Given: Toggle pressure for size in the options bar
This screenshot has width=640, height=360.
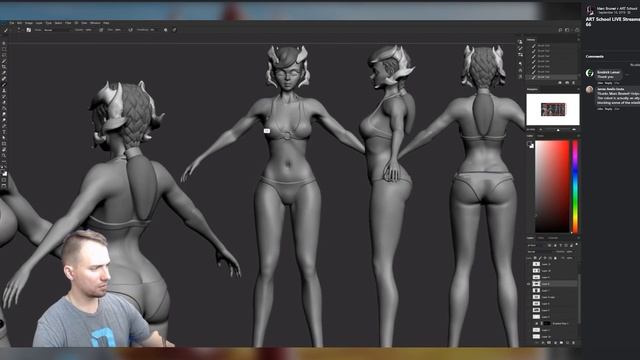Looking at the screenshot, I should click(x=174, y=30).
